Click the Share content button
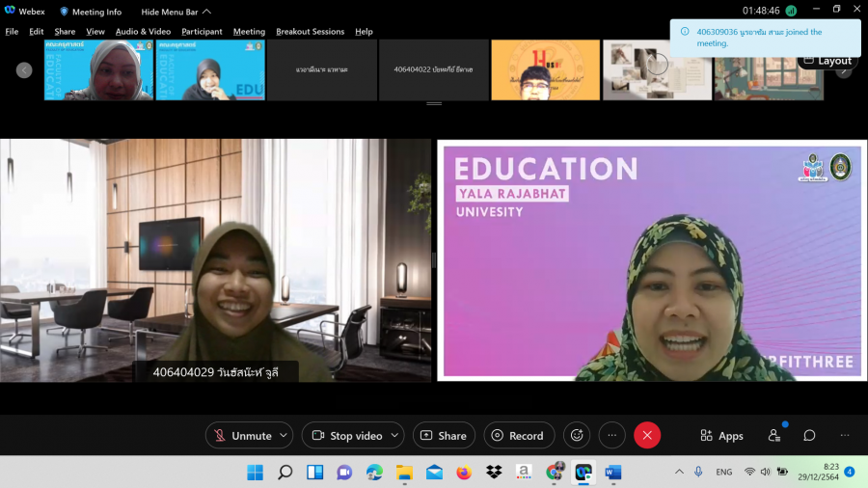Screen dimensions: 868x488 pyautogui.click(x=444, y=436)
